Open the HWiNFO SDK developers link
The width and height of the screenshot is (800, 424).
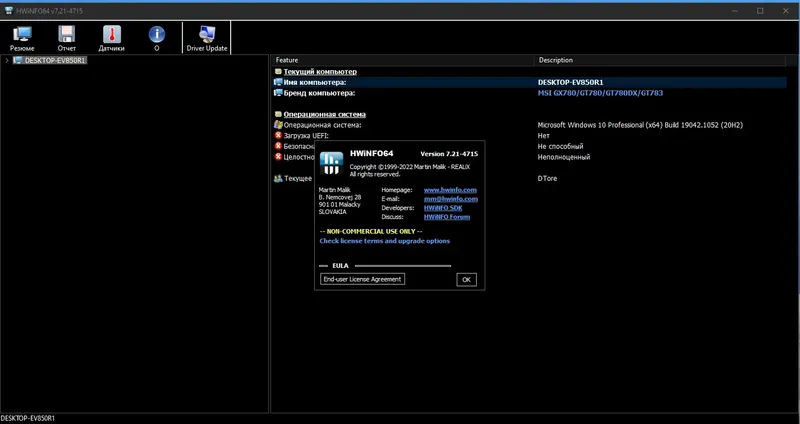(443, 208)
